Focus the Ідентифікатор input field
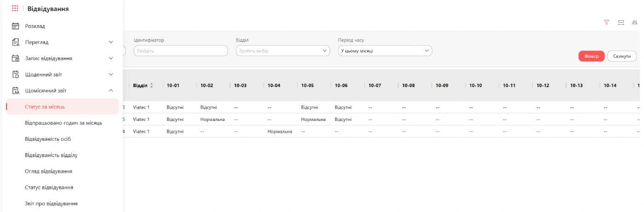The width and height of the screenshot is (644, 212). coord(181,51)
